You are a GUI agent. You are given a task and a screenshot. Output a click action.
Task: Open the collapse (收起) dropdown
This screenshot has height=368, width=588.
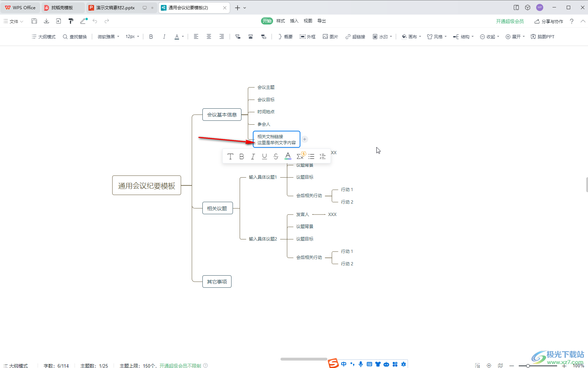tap(490, 37)
